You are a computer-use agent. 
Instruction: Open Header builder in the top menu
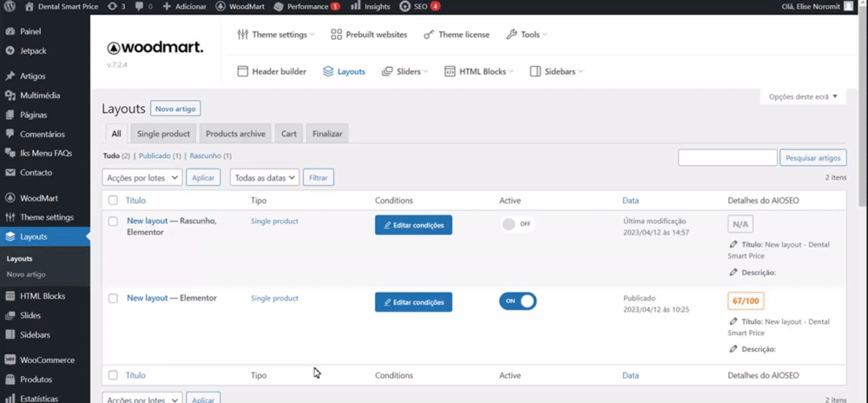click(271, 71)
